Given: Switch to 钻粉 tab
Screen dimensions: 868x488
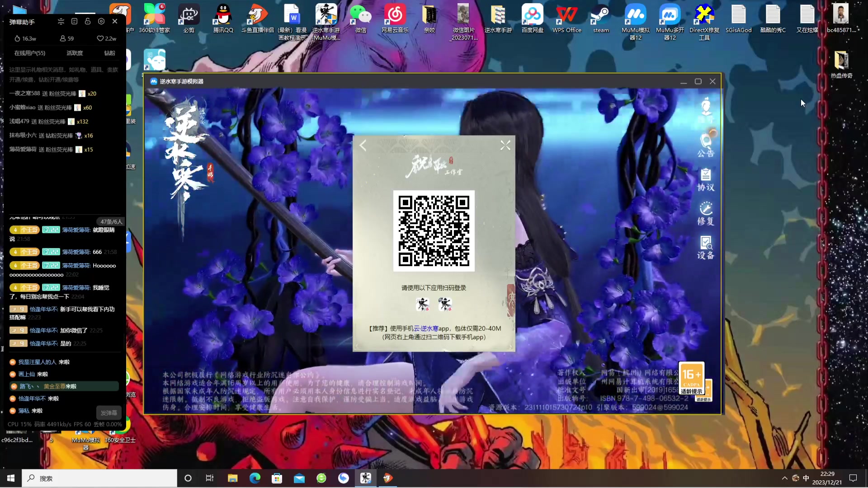Looking at the screenshot, I should [109, 53].
